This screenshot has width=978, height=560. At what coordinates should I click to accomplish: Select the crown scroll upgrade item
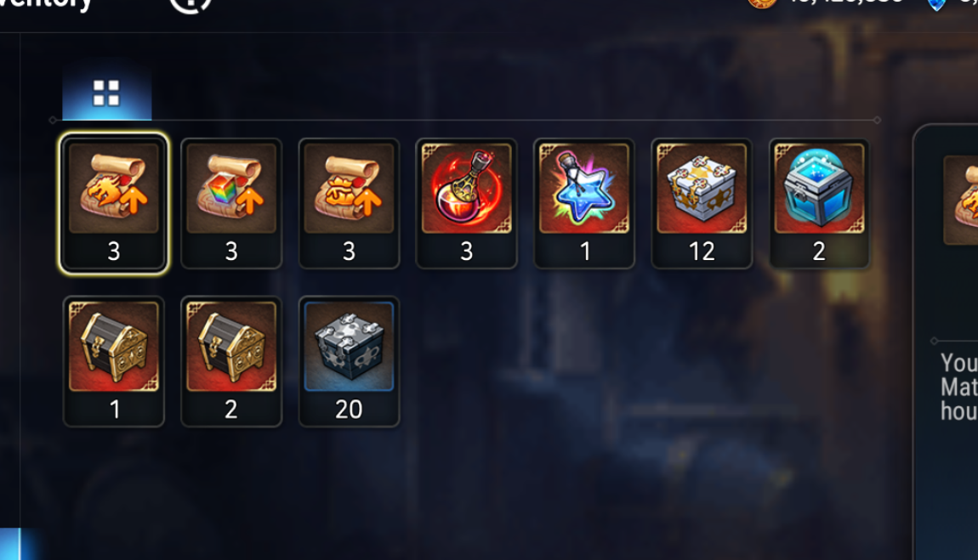[x=349, y=204]
